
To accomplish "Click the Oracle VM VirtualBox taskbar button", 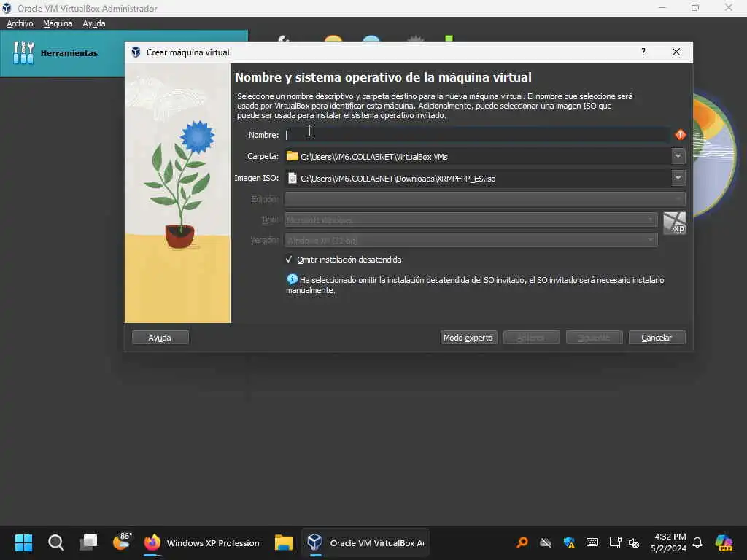I will (x=365, y=542).
